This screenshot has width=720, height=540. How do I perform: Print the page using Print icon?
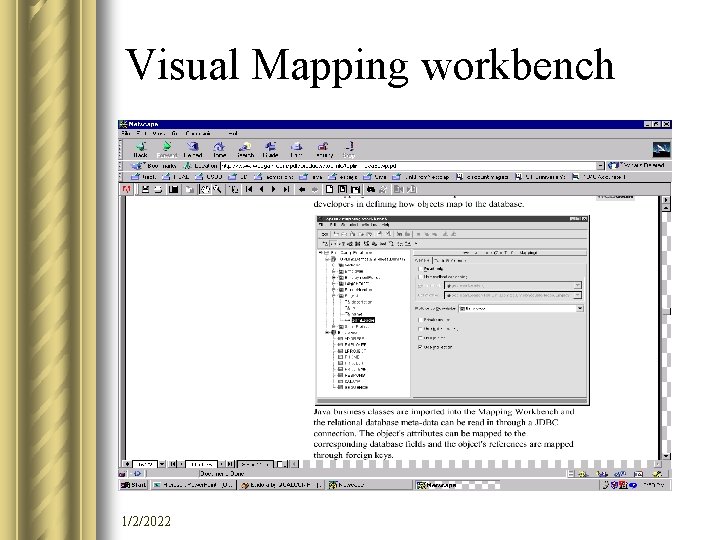click(x=297, y=150)
